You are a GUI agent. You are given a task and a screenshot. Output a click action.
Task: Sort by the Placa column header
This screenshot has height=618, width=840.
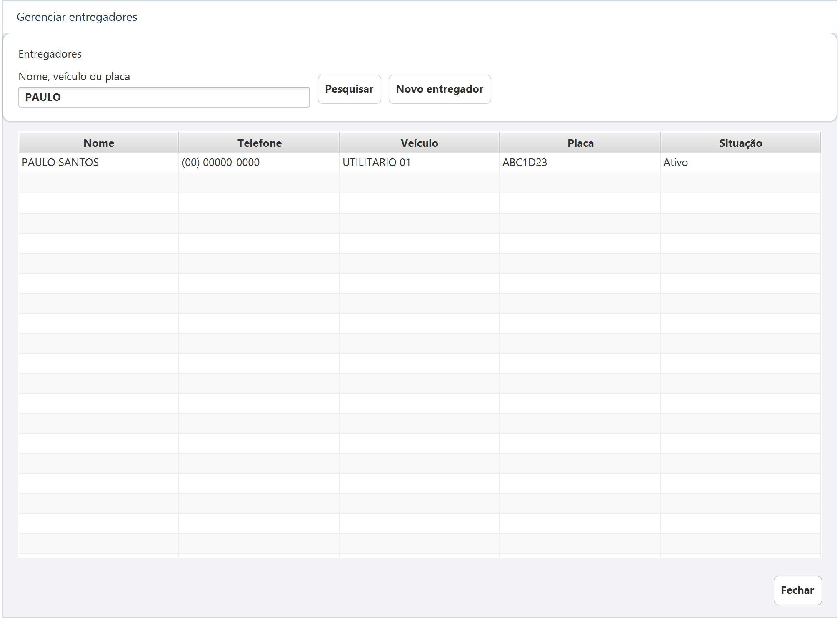(580, 143)
